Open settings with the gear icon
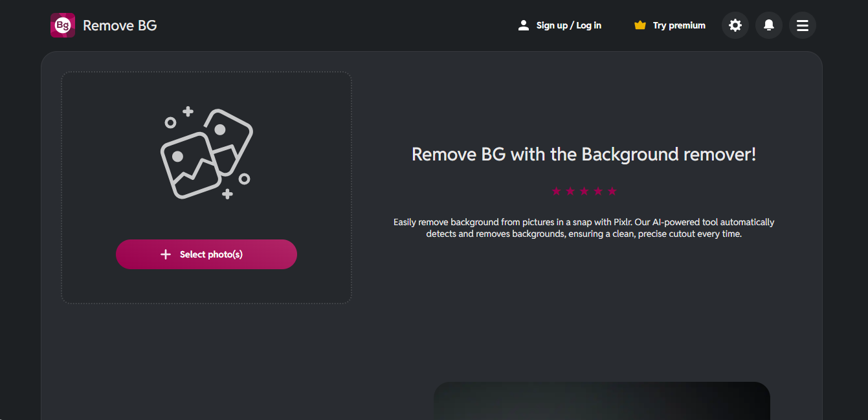The image size is (868, 420). 735,25
